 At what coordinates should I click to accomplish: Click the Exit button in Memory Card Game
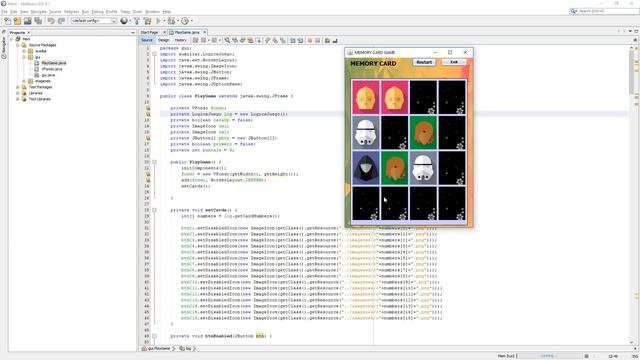point(454,62)
